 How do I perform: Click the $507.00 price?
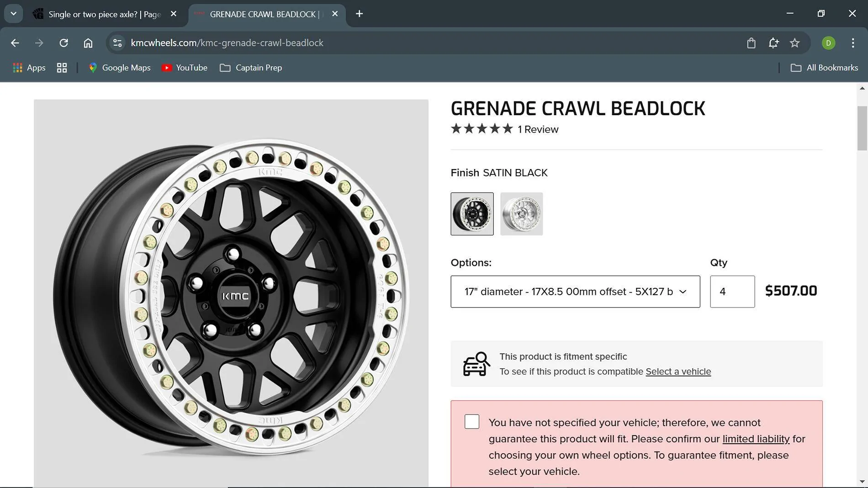(x=791, y=291)
